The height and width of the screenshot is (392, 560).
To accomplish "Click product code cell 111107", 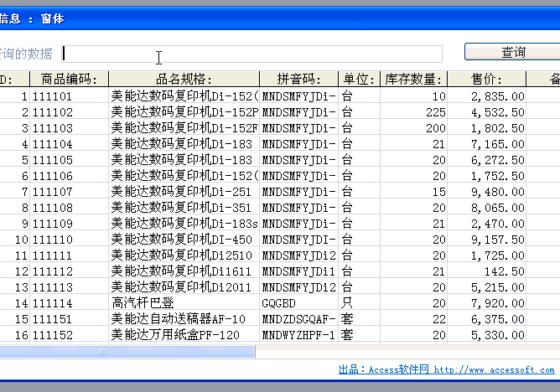I will pos(70,192).
